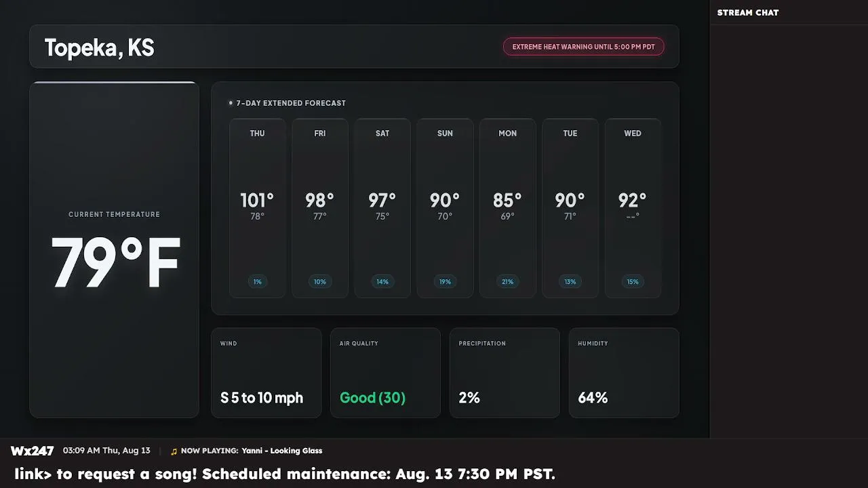The image size is (868, 488).
Task: Select the SUN forecast card
Action: 445,208
